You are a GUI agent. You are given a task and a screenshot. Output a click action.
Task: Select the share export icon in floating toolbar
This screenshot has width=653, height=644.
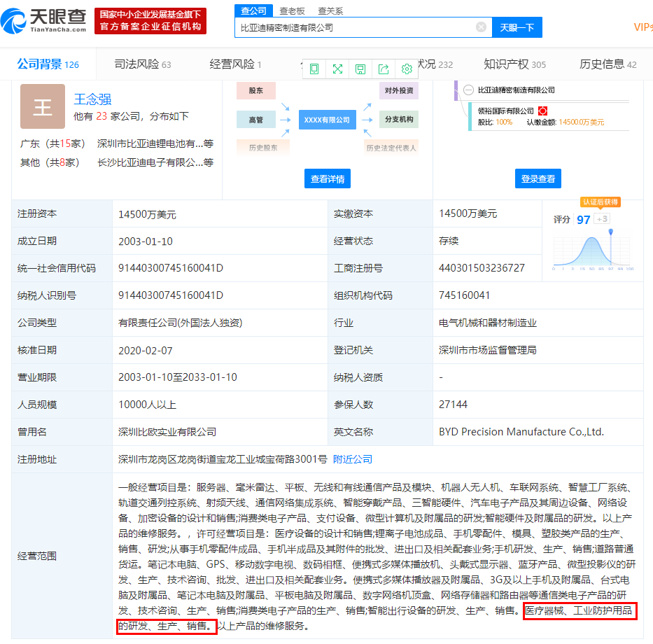[x=384, y=69]
